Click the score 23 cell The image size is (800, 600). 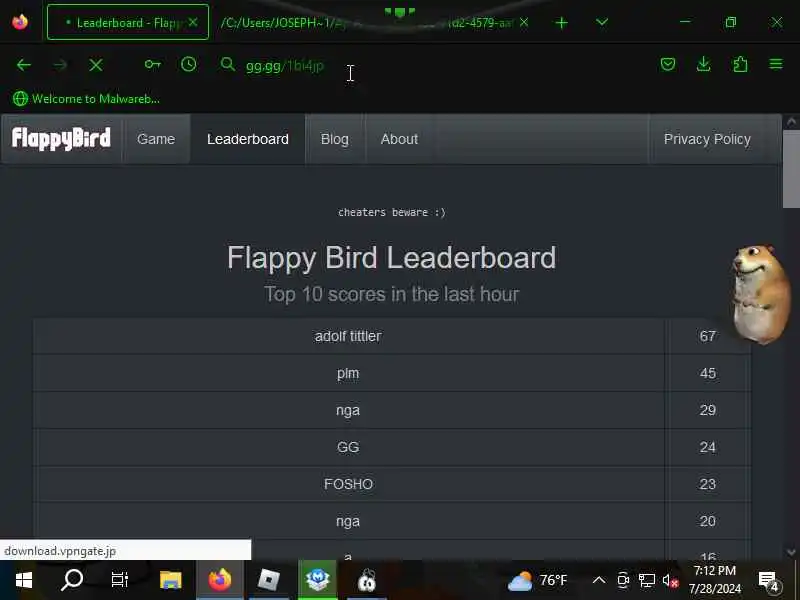[707, 484]
